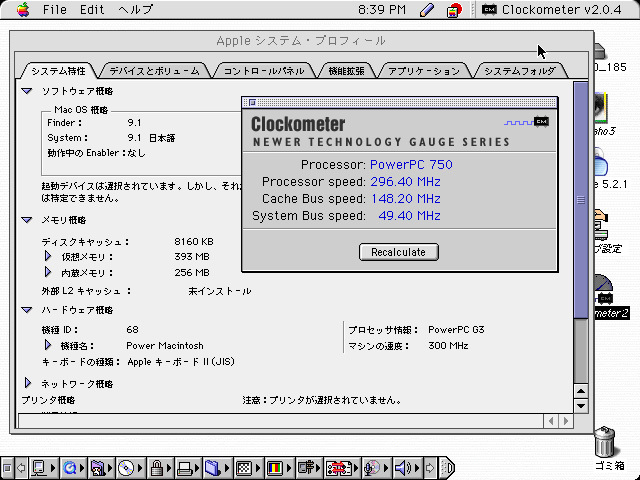The image size is (640, 480).
Task: Switch to the コントロールパネル tab
Action: (x=263, y=71)
